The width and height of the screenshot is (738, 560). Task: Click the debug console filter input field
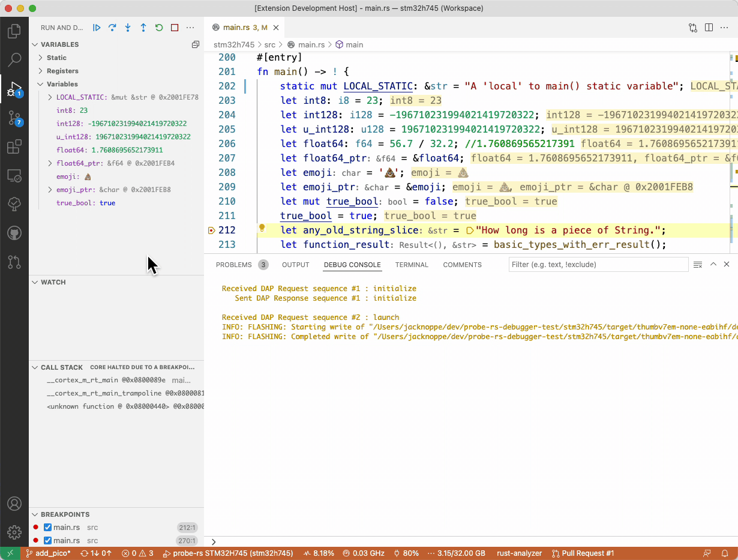coord(598,265)
